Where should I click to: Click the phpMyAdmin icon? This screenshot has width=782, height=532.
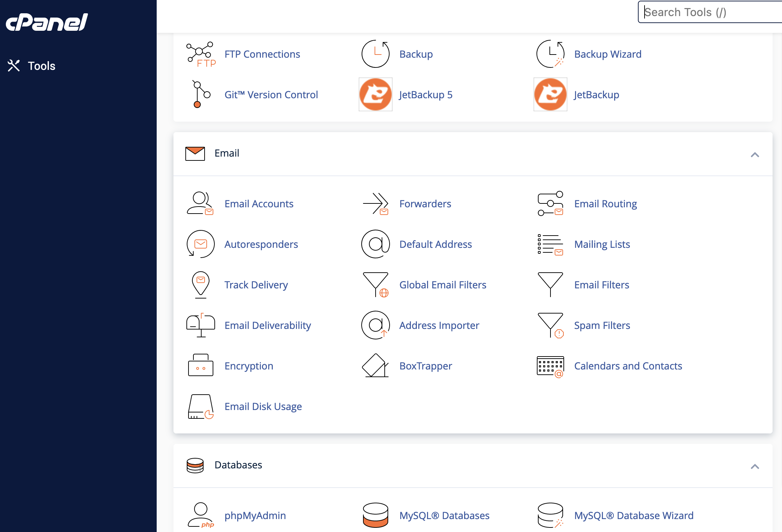tap(201, 515)
